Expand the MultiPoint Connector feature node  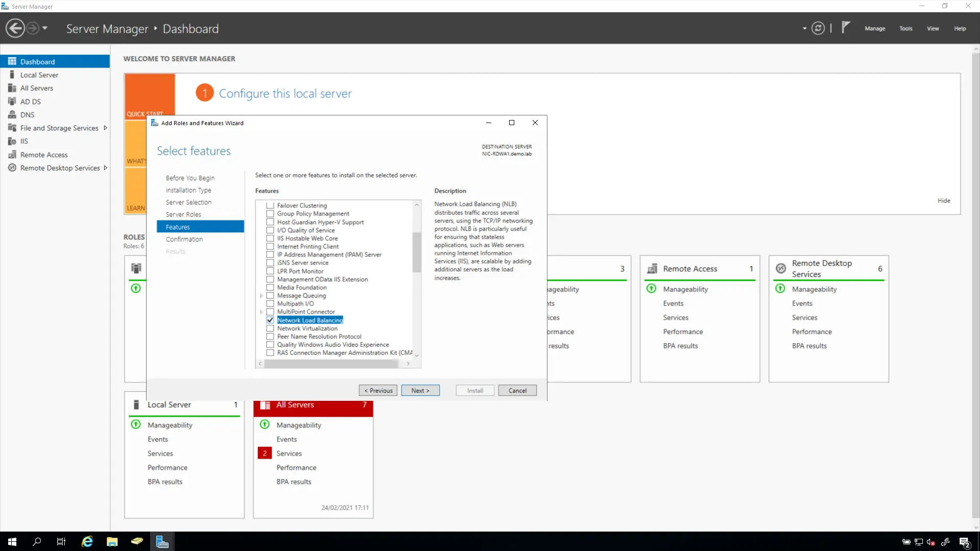click(x=261, y=312)
